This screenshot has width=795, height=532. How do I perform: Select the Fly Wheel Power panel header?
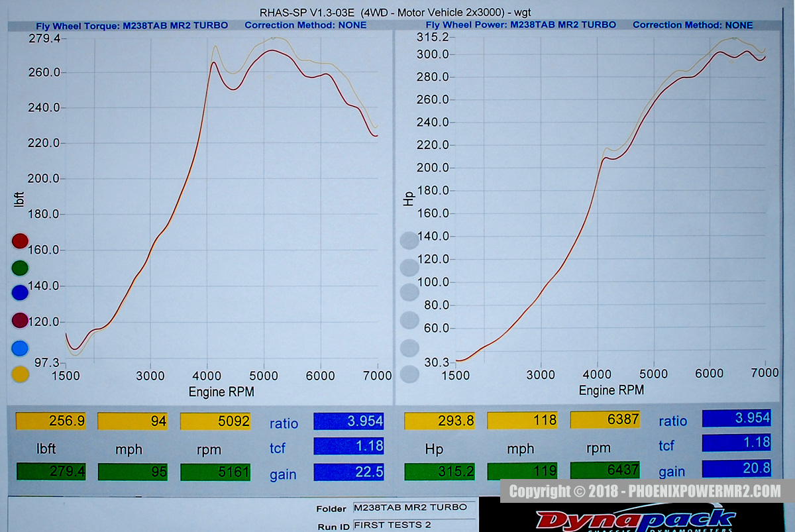point(520,25)
